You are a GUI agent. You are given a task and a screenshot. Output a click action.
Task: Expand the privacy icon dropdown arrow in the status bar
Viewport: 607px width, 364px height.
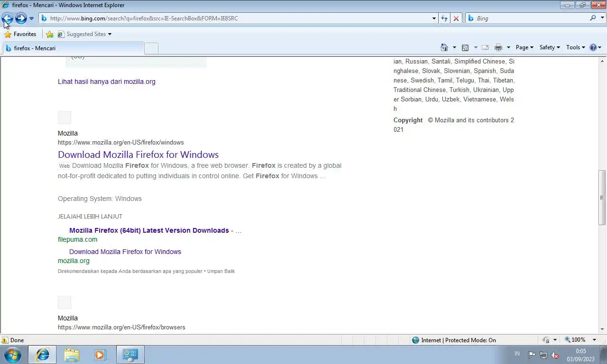point(555,340)
